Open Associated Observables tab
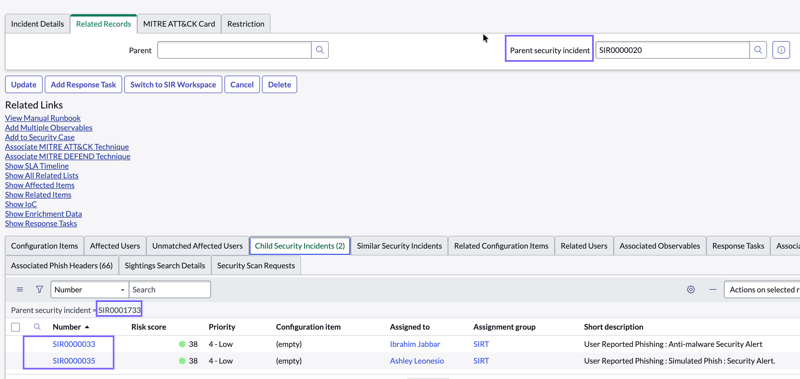This screenshot has height=379, width=800. click(x=660, y=246)
